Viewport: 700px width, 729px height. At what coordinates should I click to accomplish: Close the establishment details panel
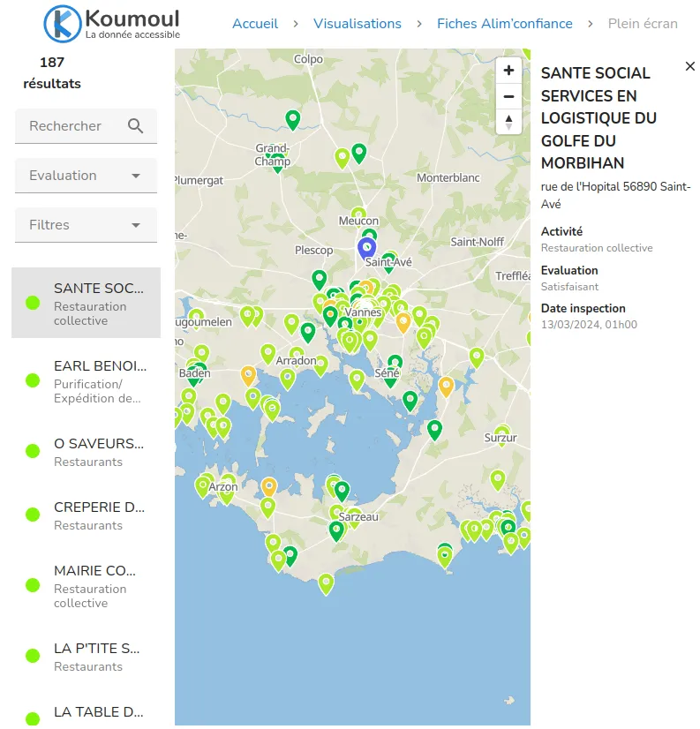[x=689, y=66]
